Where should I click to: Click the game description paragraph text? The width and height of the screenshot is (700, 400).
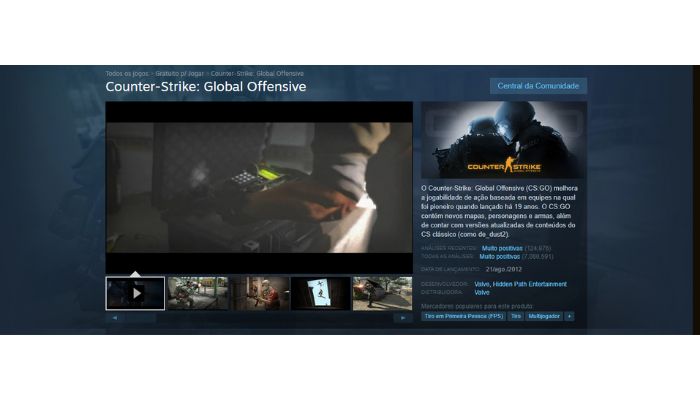tap(499, 211)
